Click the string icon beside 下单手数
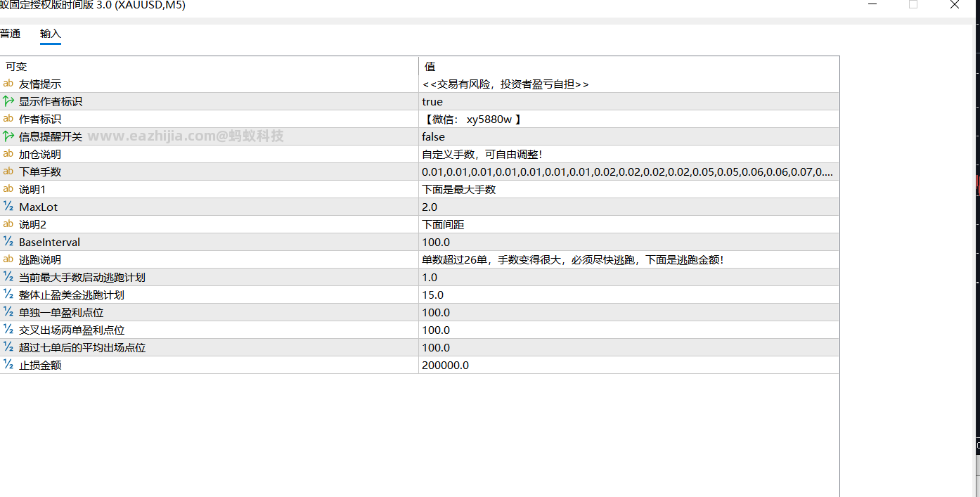Viewport: 980px width, 497px height. pos(8,172)
